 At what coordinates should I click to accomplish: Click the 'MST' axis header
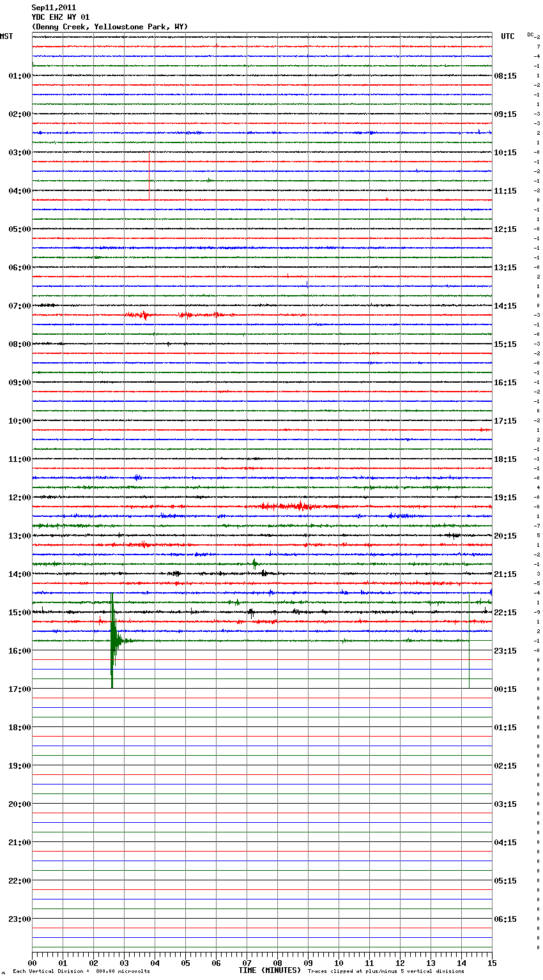6,36
